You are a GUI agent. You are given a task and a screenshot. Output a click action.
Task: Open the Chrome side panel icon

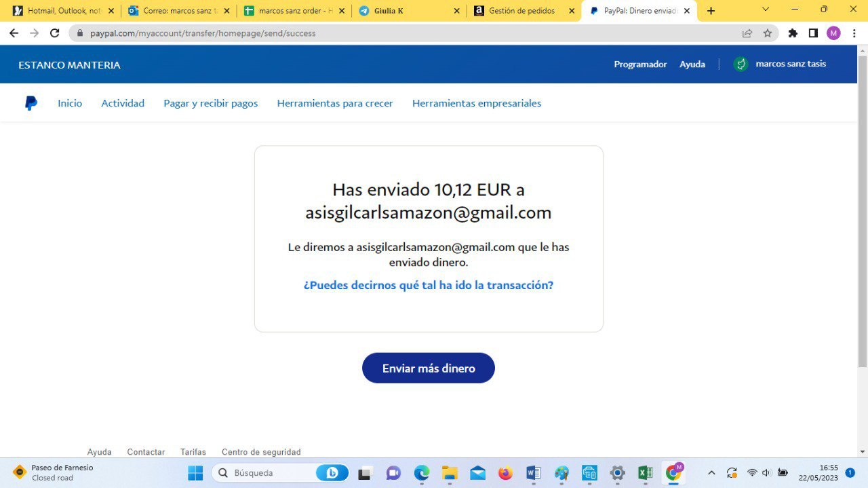coord(813,33)
